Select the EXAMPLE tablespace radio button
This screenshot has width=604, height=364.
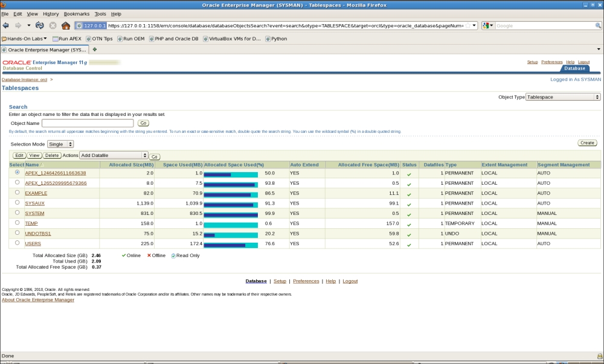click(x=17, y=193)
